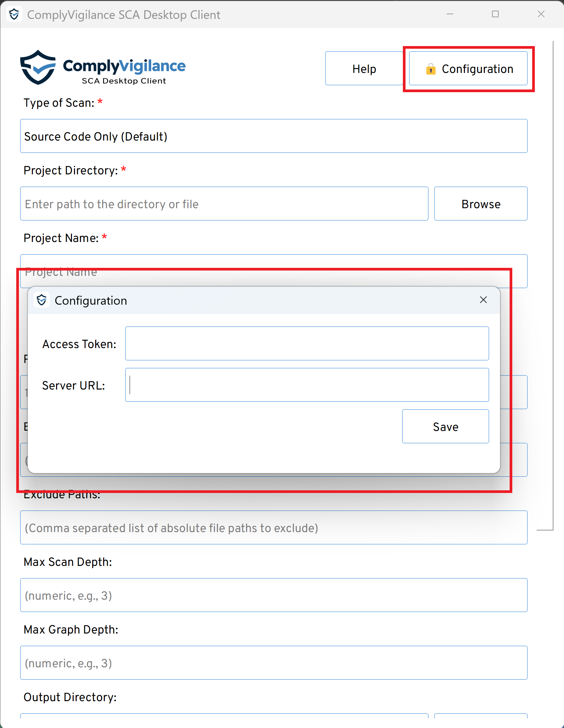This screenshot has height=728, width=564.
Task: Click the ComplyVigilance shield logo
Action: (38, 67)
